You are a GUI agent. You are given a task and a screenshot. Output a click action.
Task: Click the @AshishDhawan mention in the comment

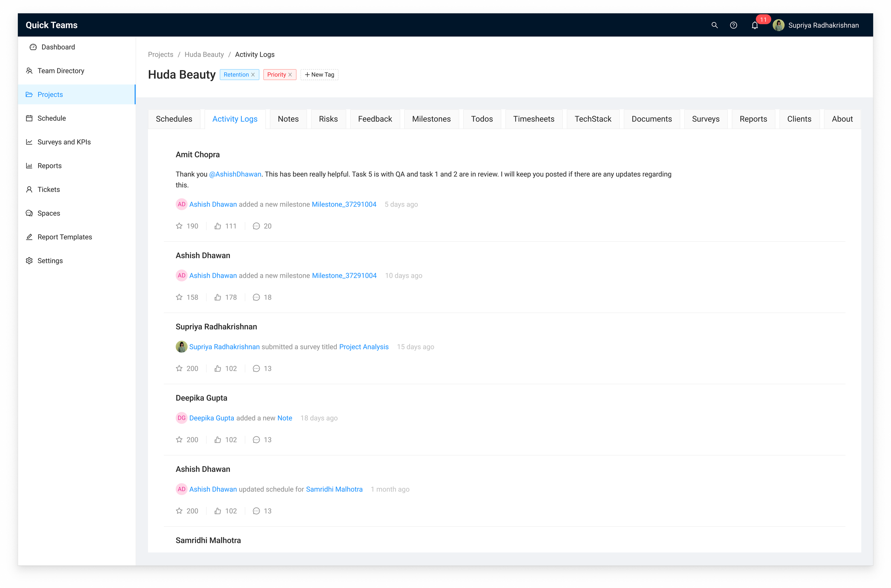[235, 174]
